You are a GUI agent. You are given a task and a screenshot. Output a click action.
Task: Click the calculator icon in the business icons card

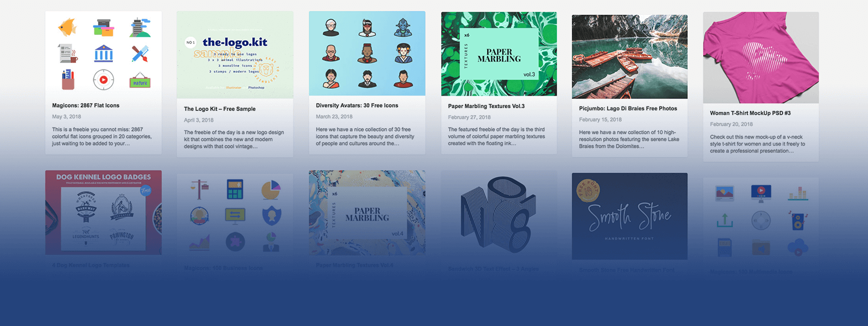pyautogui.click(x=235, y=189)
